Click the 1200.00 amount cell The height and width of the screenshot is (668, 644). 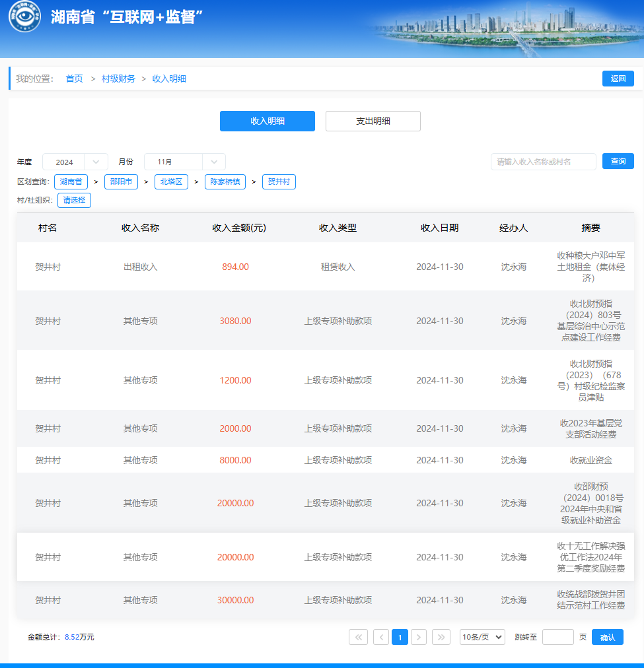click(235, 380)
